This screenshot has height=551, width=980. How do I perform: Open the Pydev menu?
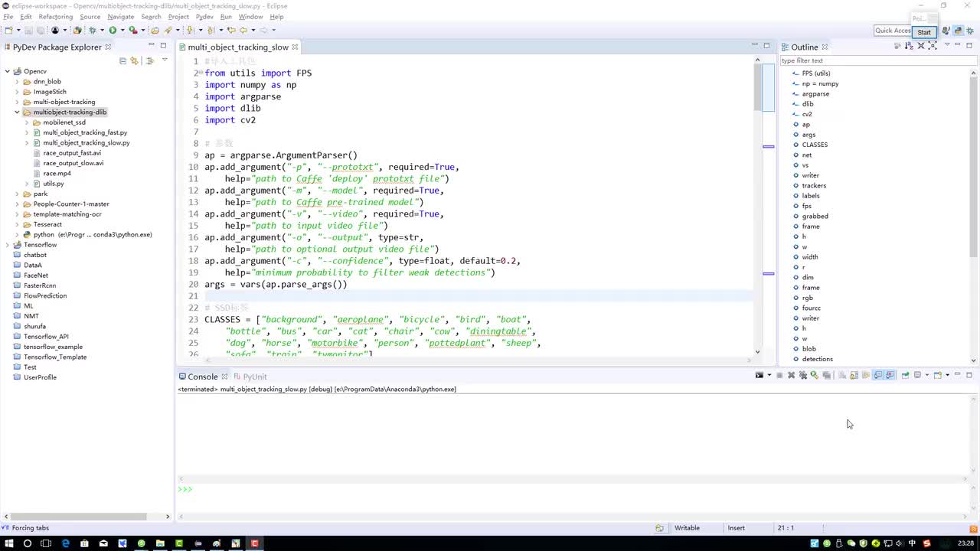tap(204, 17)
